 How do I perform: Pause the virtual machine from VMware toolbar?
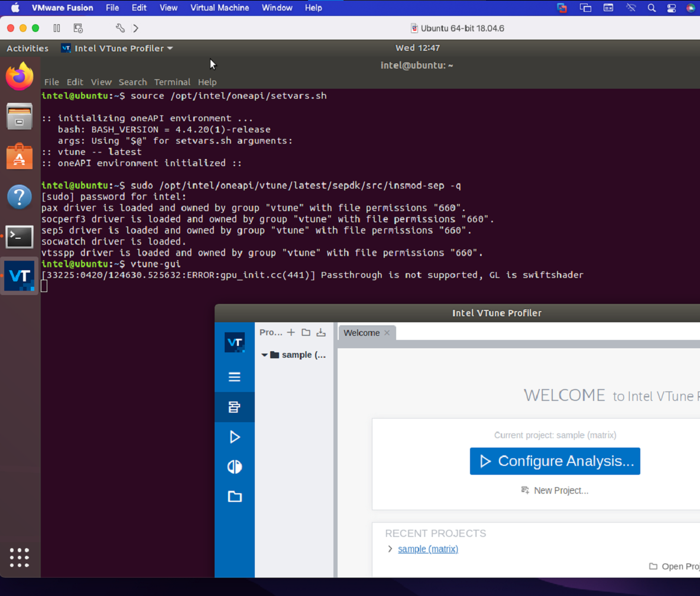coord(57,28)
